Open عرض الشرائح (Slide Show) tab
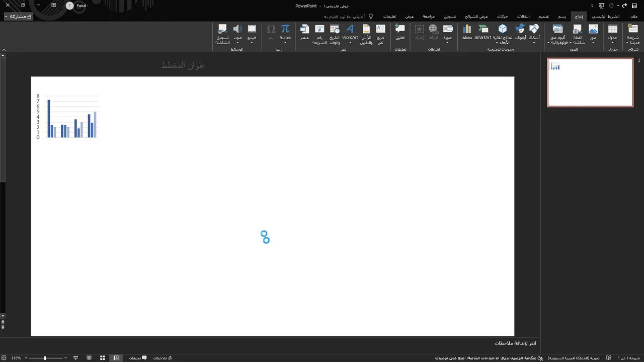This screenshot has height=362, width=644. point(476,16)
